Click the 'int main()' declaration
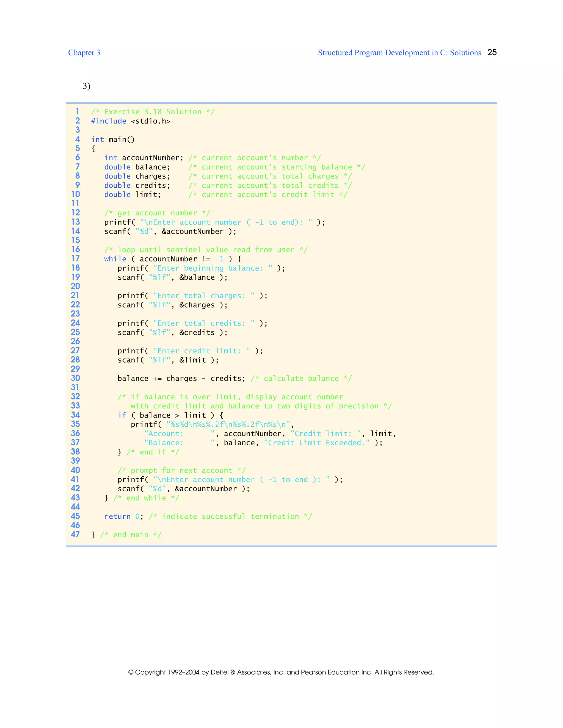This screenshot has height=728, width=563. (113, 140)
